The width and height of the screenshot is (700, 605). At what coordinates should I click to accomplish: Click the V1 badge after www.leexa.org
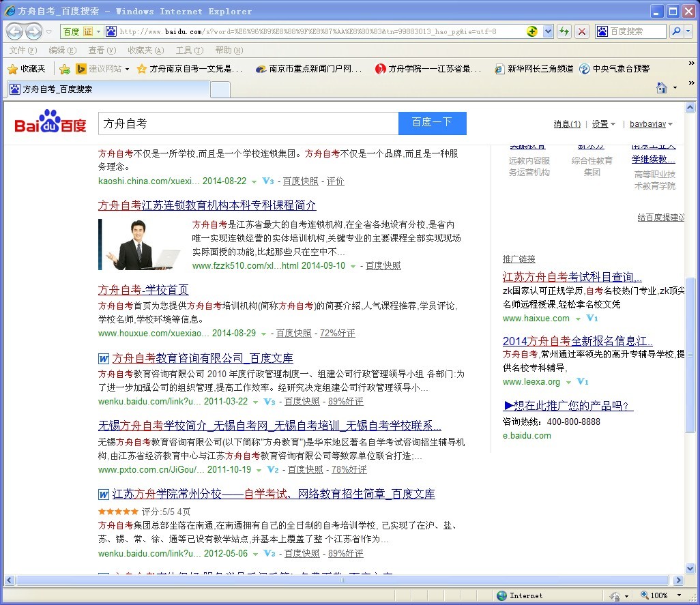[583, 382]
